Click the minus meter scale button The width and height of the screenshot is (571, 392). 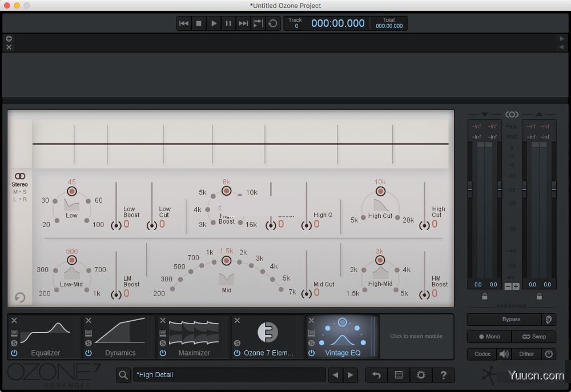(508, 286)
